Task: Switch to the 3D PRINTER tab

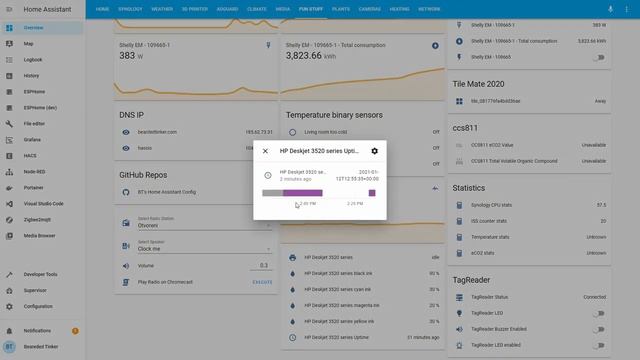Action: pos(195,9)
